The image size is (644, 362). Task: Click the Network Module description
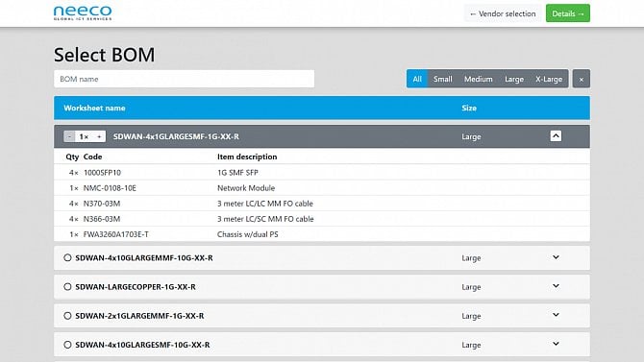tap(246, 188)
